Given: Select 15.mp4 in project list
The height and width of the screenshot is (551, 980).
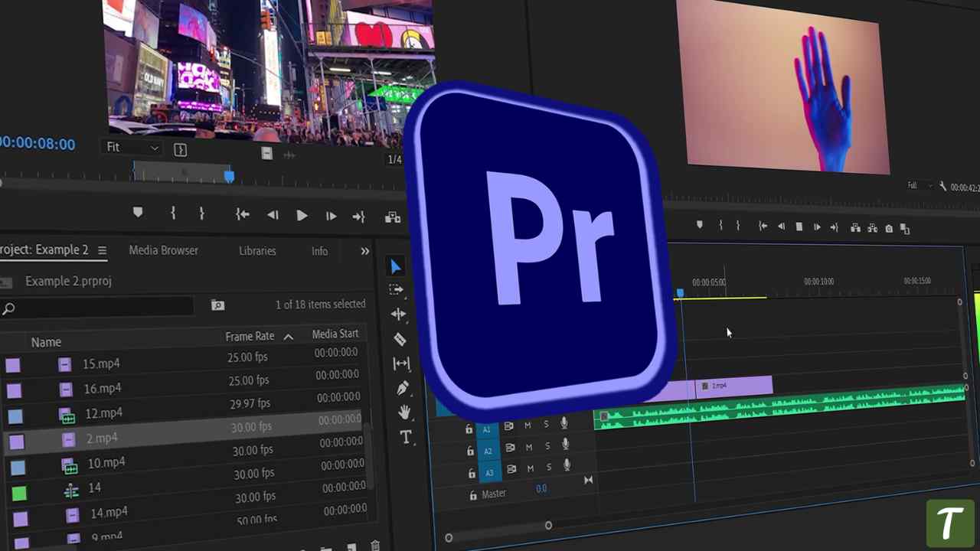Looking at the screenshot, I should click(101, 364).
